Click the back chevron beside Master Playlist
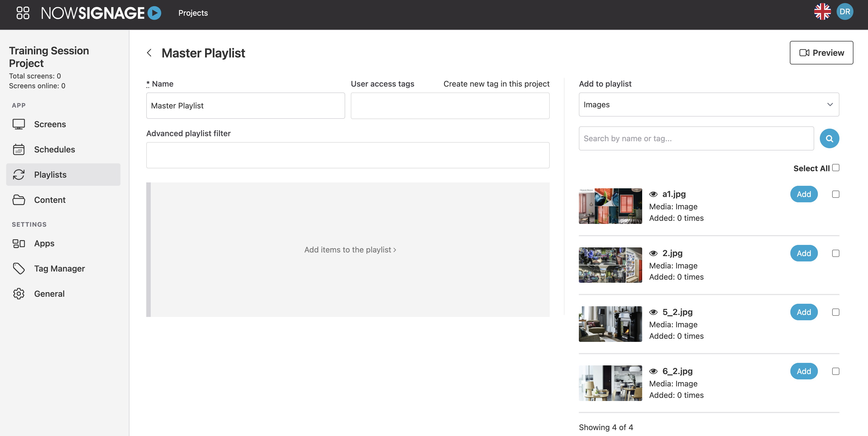This screenshot has height=436, width=868. coord(149,53)
